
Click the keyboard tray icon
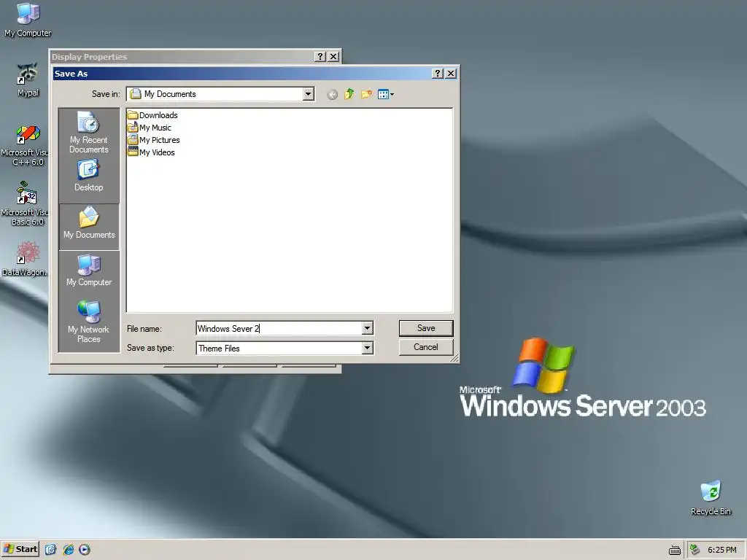click(675, 550)
